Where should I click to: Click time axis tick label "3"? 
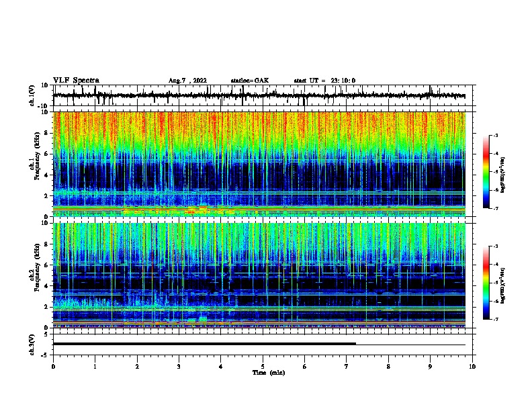click(179, 367)
